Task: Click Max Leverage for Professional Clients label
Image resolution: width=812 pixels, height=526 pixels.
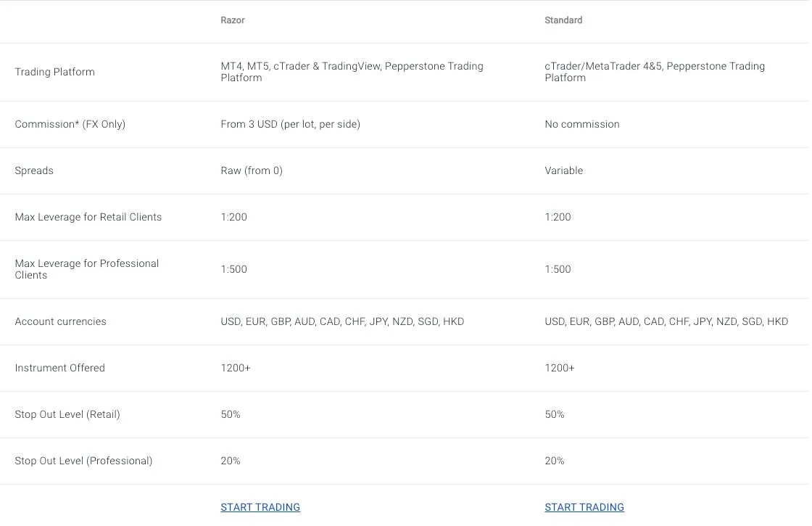Action: (86, 269)
